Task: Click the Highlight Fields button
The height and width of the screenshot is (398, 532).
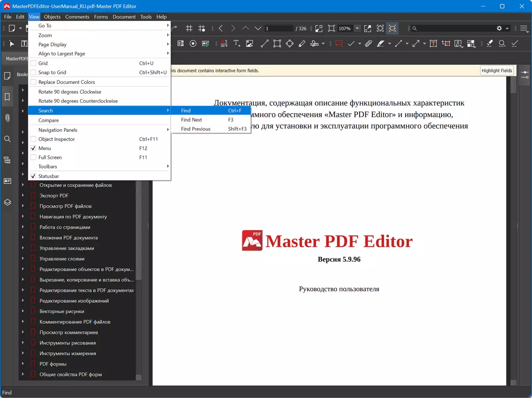Action: click(x=496, y=71)
